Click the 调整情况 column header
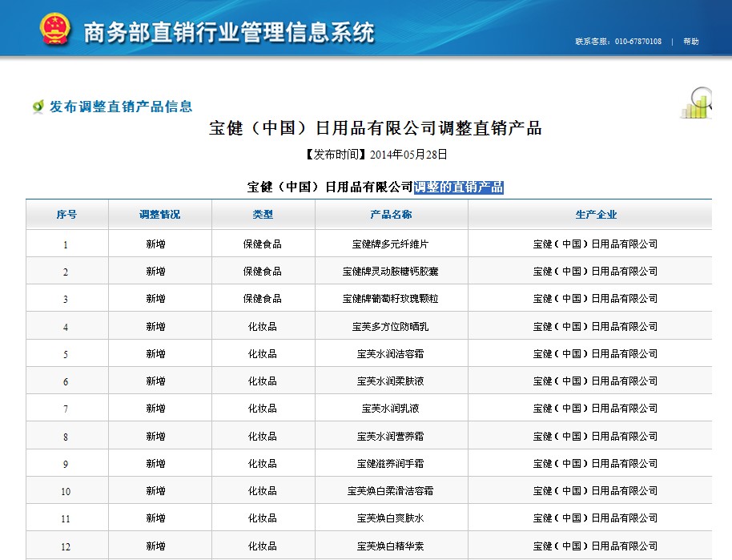This screenshot has height=560, width=732. pos(159,215)
